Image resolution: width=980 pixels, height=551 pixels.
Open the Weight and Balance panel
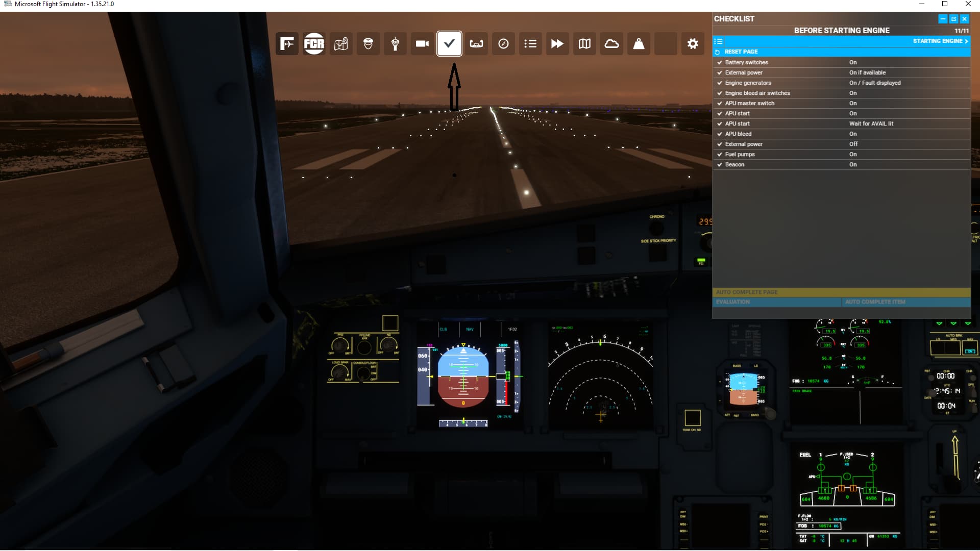tap(639, 43)
